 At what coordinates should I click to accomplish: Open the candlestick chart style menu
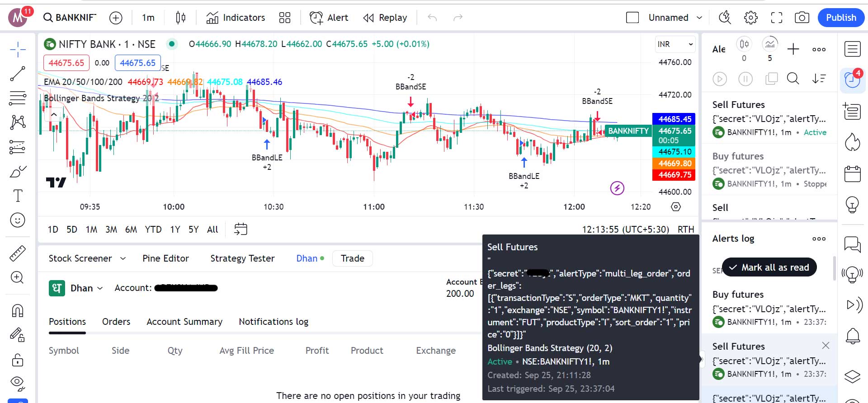tap(180, 18)
